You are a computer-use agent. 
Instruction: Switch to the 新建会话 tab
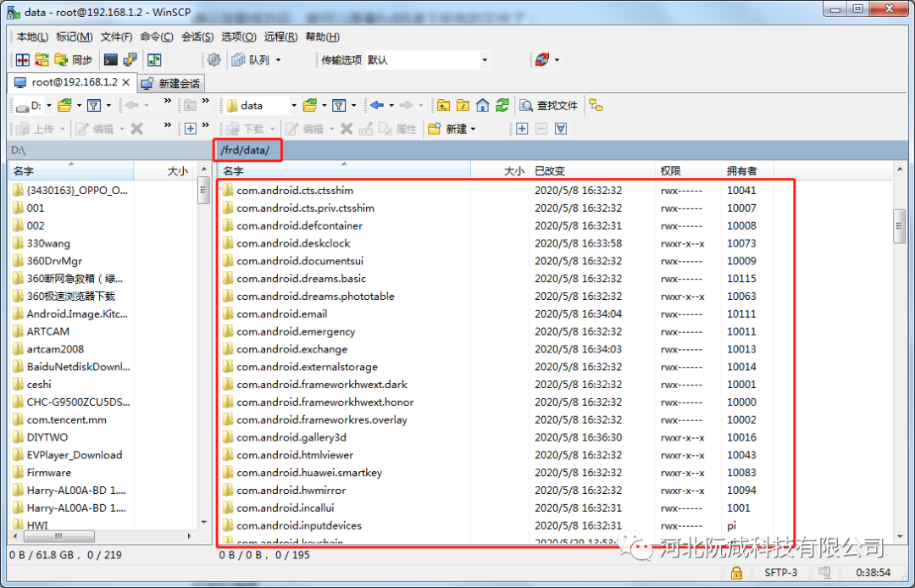click(x=172, y=83)
